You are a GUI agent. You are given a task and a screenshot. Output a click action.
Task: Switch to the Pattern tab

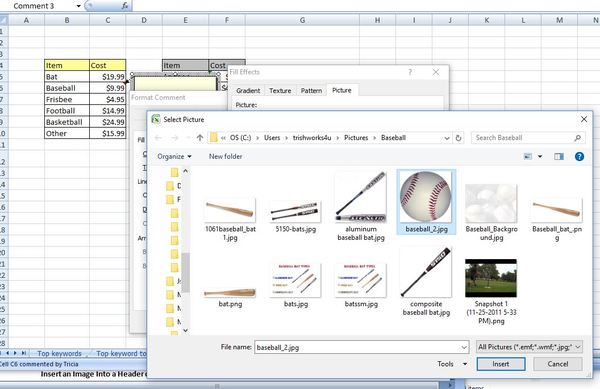tap(311, 91)
